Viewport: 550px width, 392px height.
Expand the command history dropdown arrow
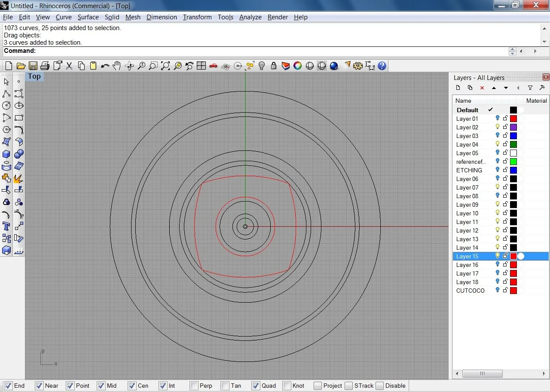(544, 42)
